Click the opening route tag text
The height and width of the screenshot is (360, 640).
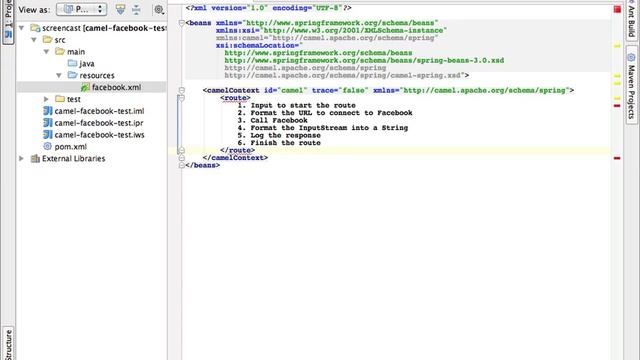[x=235, y=98]
